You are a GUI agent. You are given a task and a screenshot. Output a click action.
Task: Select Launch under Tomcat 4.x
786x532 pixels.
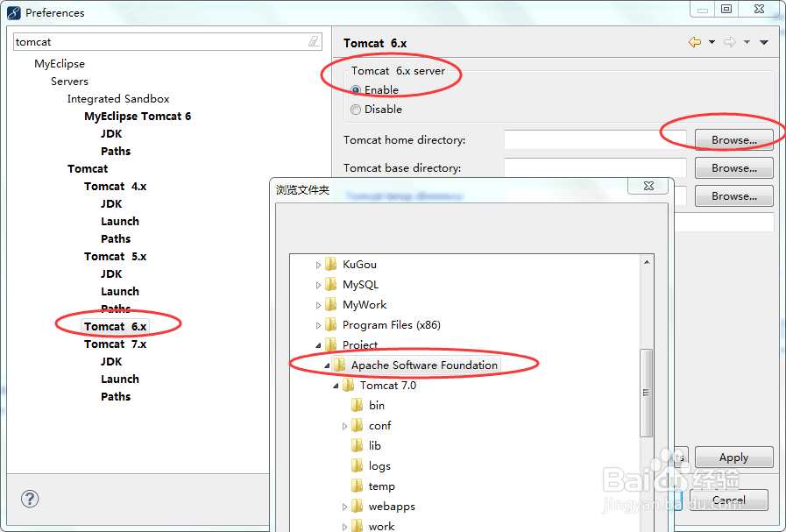click(120, 221)
